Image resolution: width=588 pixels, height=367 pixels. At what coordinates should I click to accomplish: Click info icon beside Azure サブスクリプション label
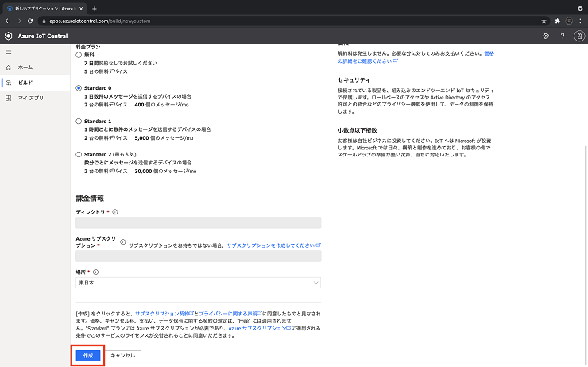click(x=122, y=241)
